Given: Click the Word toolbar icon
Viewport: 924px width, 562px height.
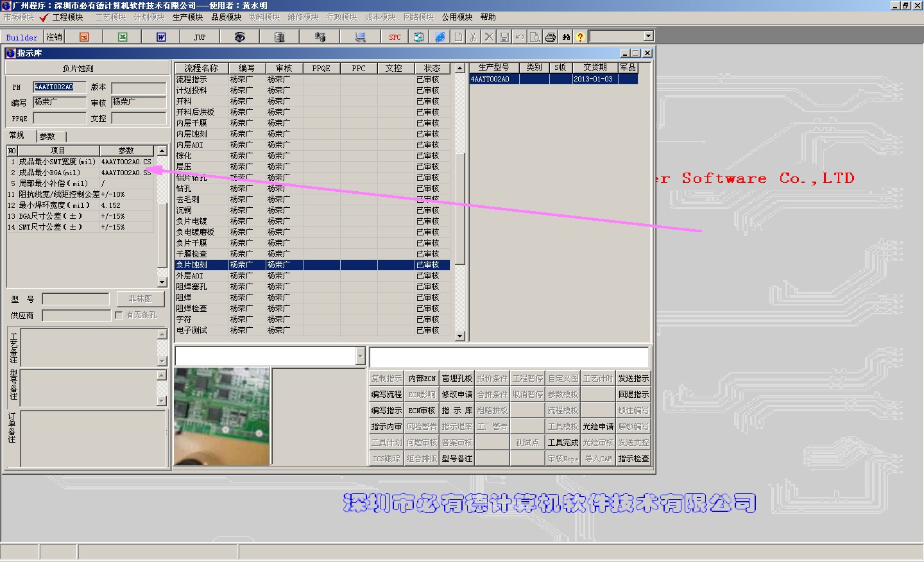Looking at the screenshot, I should coord(161,37).
